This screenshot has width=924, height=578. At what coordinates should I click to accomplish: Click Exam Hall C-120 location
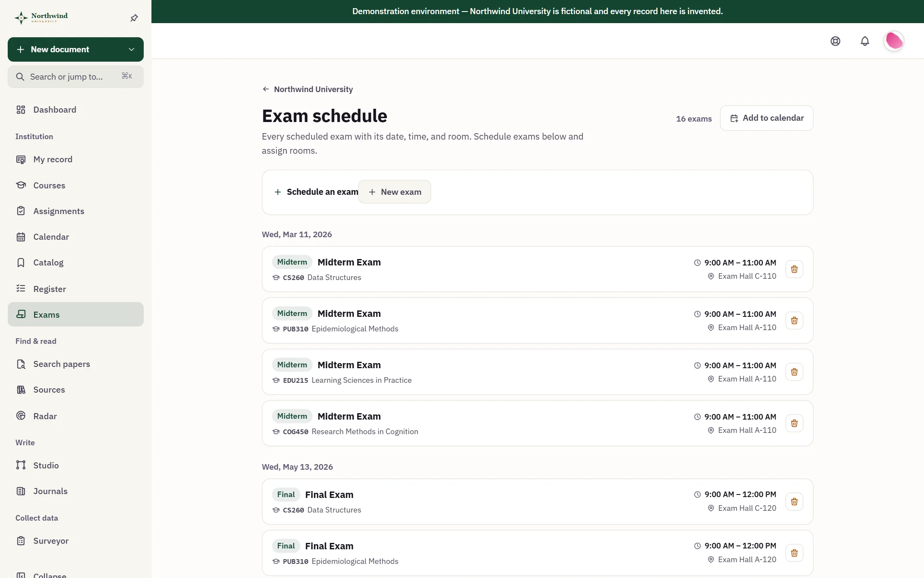coord(742,508)
